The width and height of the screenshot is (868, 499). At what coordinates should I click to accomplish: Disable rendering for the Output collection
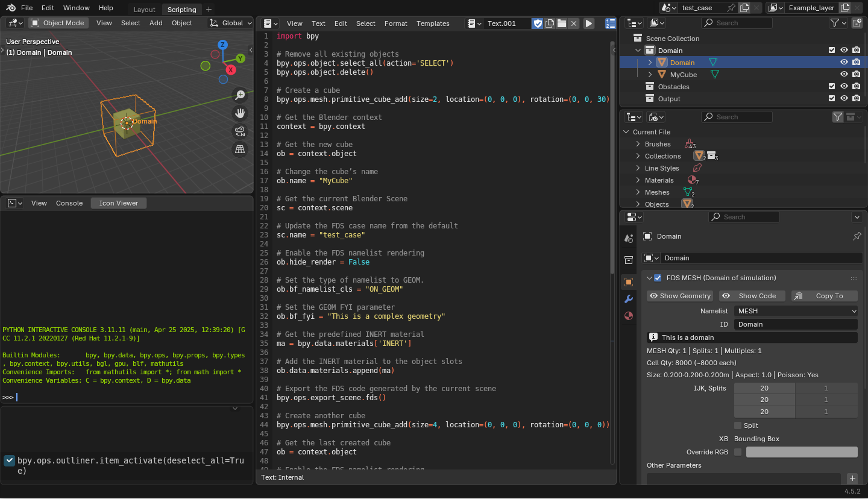[857, 99]
